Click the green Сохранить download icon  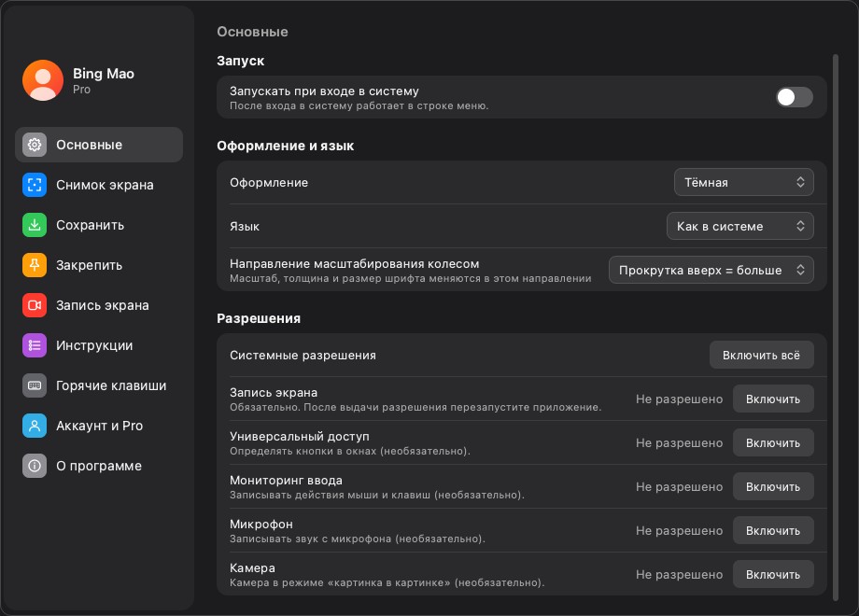[x=34, y=225]
